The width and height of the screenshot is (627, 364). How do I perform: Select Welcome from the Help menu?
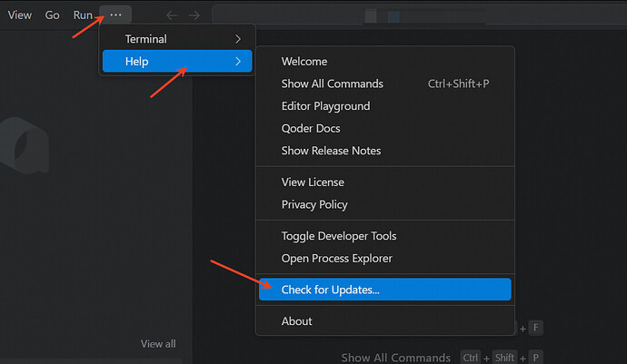(x=304, y=62)
